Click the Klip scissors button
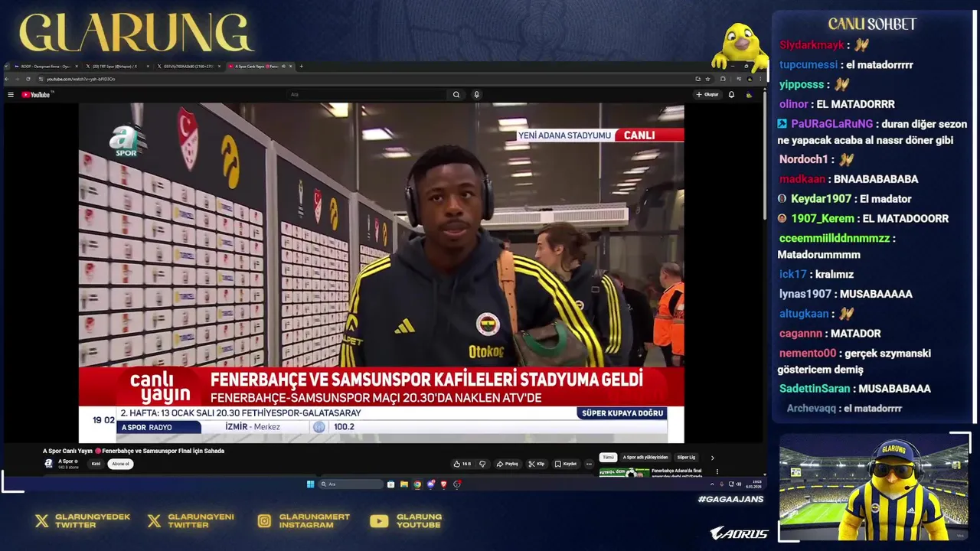 pos(537,464)
